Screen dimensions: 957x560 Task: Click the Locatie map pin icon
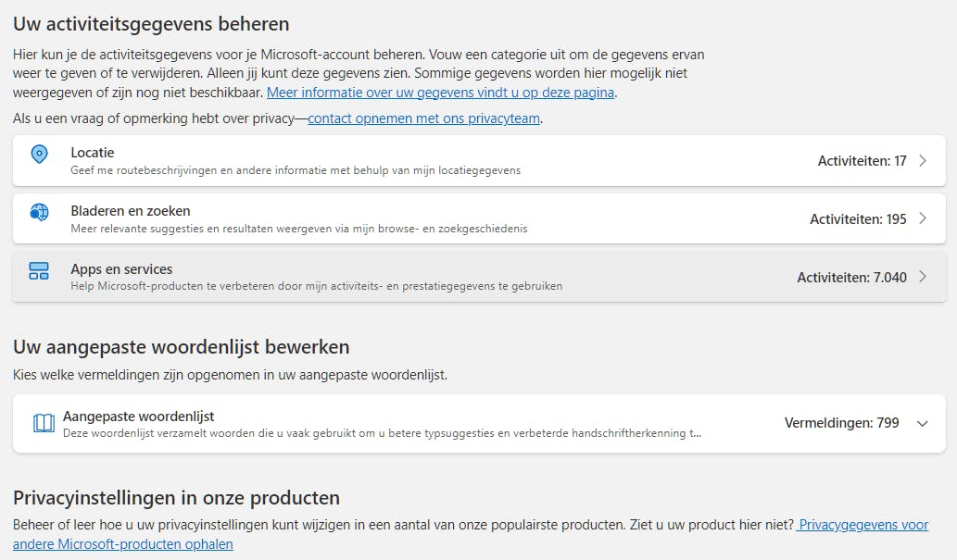[x=39, y=155]
